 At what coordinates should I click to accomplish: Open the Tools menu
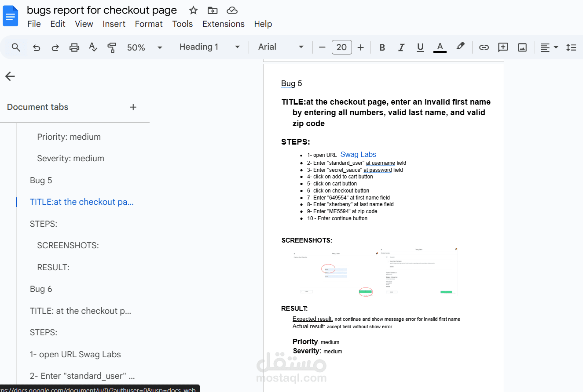[183, 24]
